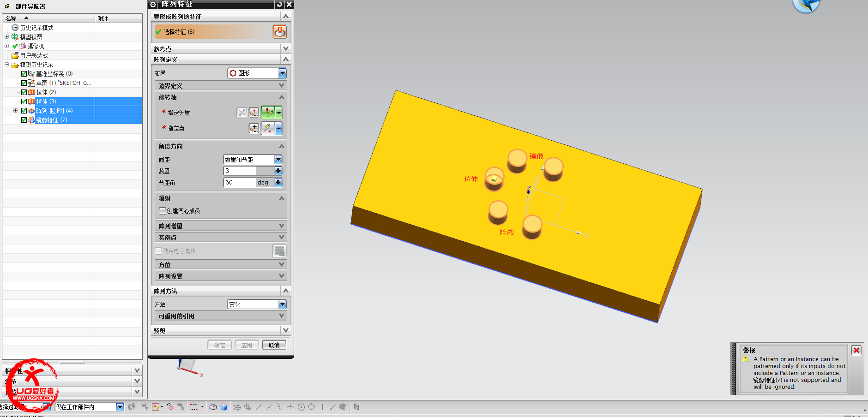Toggle checkbox for 阵列 [圆形] (4)

coord(24,111)
